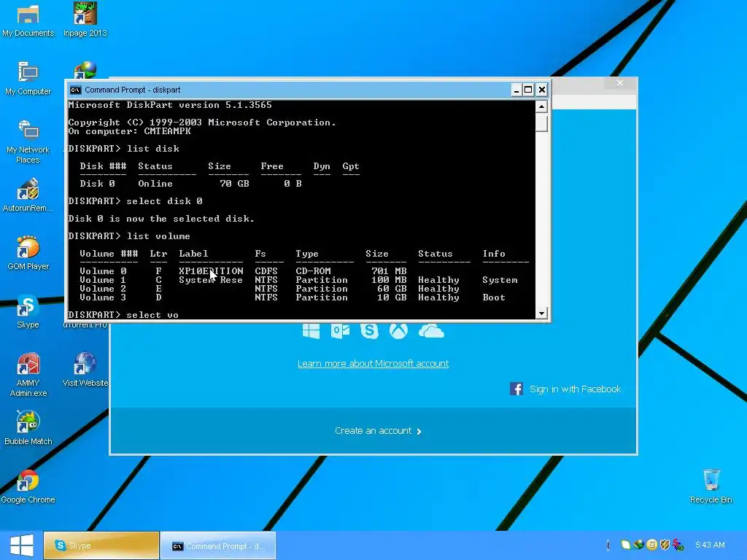Select the My Computer desktop icon

click(x=28, y=79)
